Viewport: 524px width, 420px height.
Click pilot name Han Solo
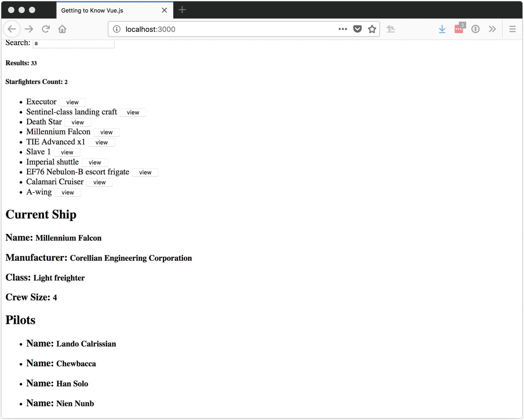tap(72, 384)
